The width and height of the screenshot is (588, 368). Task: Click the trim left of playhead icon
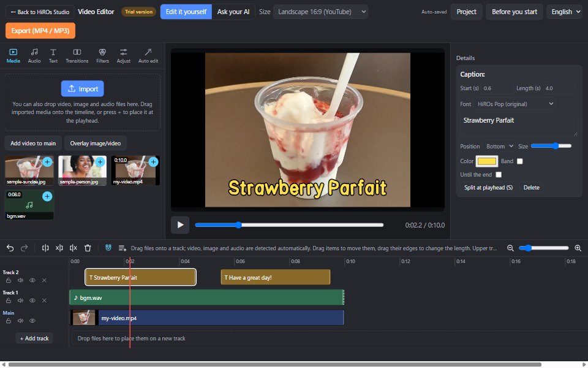click(59, 248)
